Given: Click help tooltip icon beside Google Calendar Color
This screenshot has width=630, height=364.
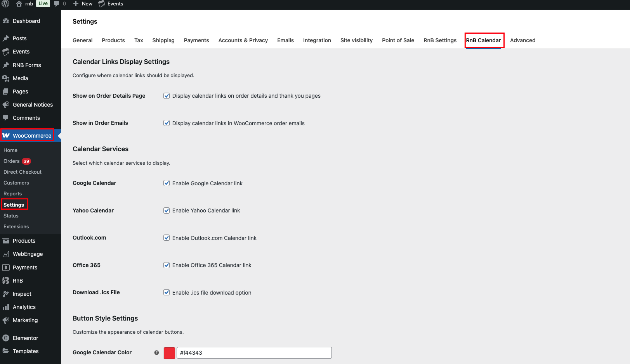Looking at the screenshot, I should click(156, 353).
